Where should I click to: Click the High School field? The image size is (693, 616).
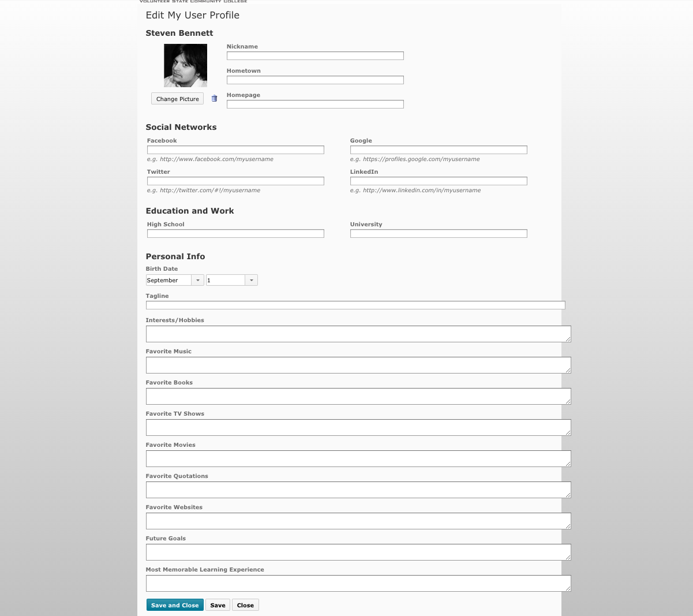[x=235, y=234]
